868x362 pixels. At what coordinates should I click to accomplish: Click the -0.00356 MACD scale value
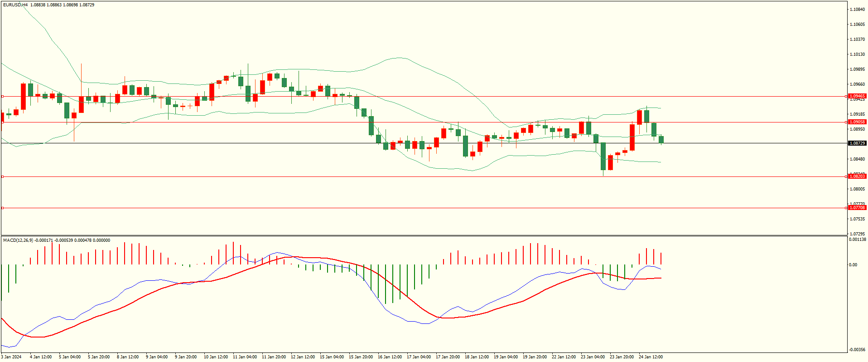coord(857,350)
